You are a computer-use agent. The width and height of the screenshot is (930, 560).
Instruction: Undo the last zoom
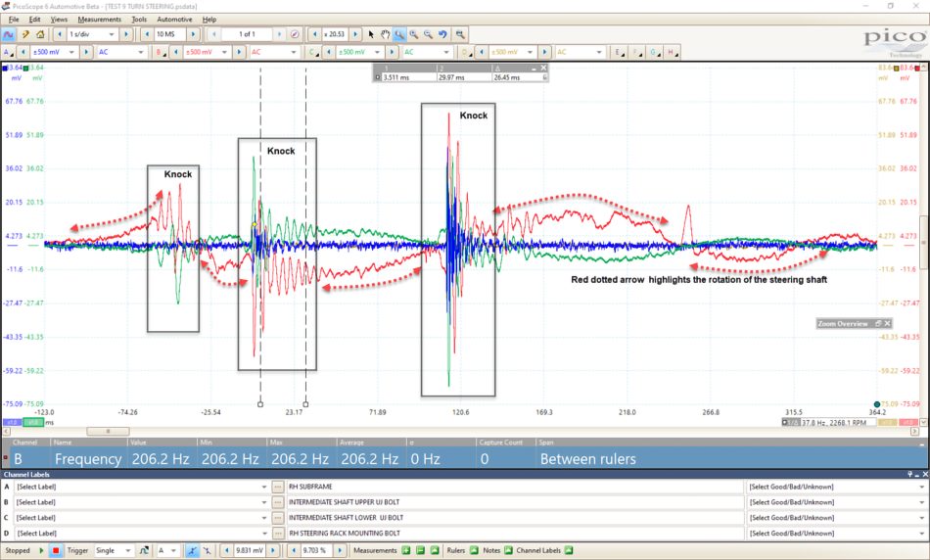point(442,34)
